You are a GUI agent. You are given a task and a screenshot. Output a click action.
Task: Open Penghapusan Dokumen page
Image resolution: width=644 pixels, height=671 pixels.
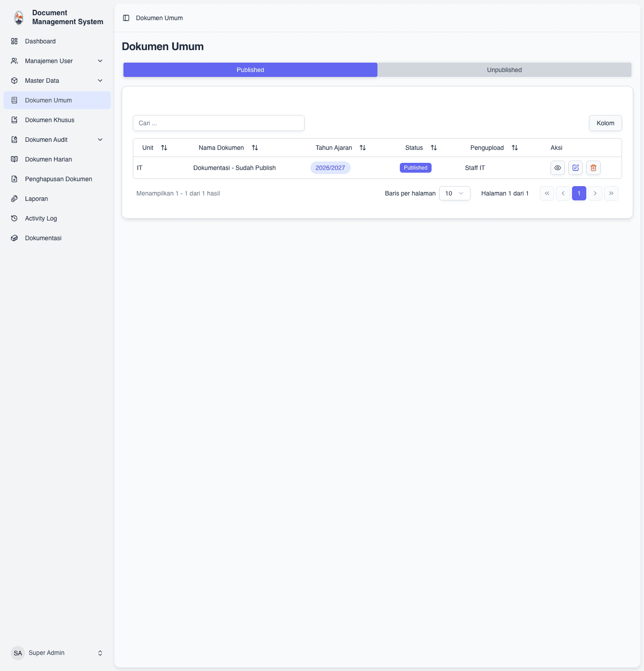pos(57,179)
